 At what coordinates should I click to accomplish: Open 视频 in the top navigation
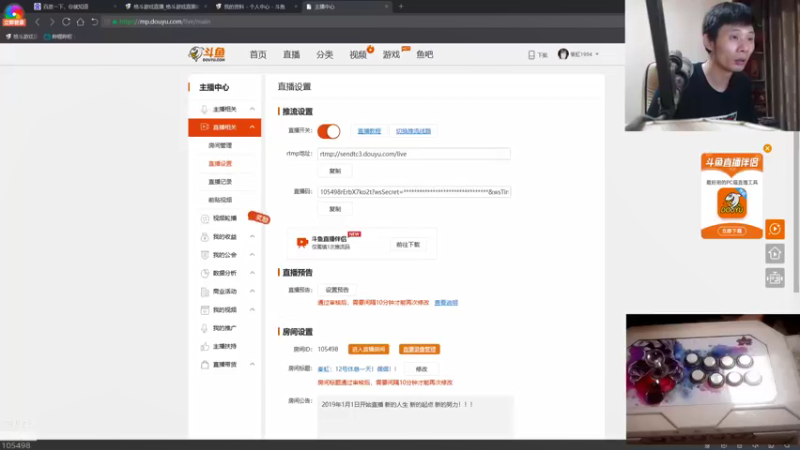[x=358, y=55]
